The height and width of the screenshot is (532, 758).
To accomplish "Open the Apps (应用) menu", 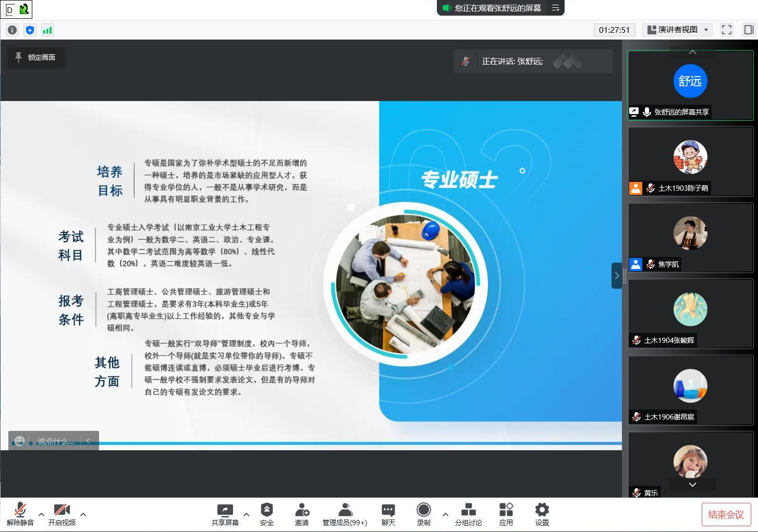I will click(x=506, y=514).
